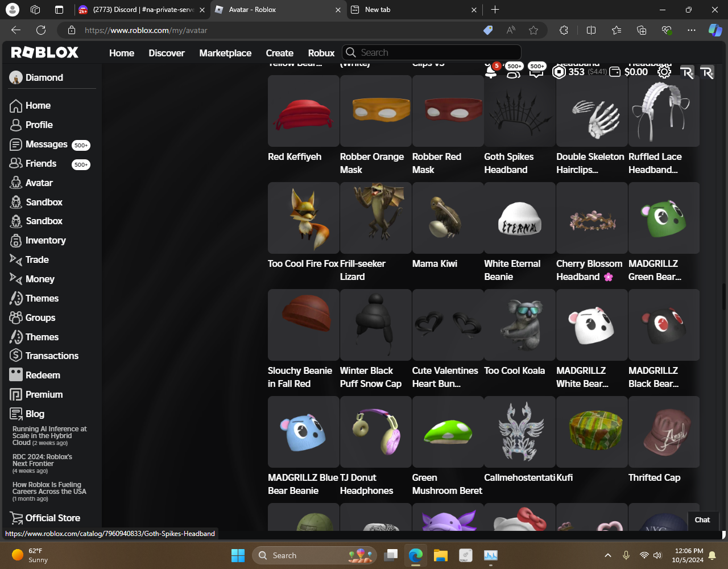Image resolution: width=728 pixels, height=569 pixels.
Task: Show hidden icons chevron in system tray
Action: point(608,555)
